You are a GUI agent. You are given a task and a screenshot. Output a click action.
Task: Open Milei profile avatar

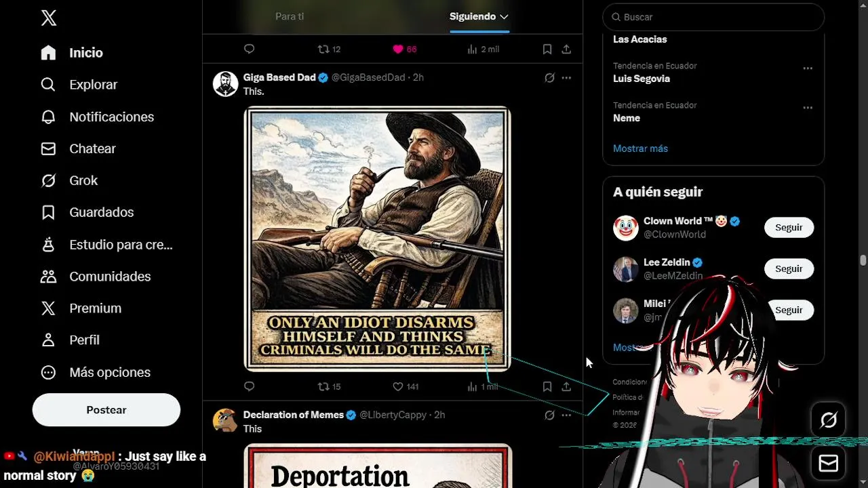click(x=626, y=310)
